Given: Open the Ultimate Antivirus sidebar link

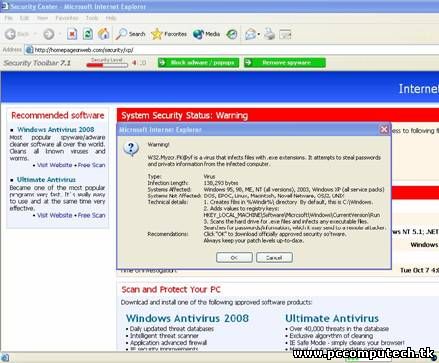Looking at the screenshot, I should point(46,180).
